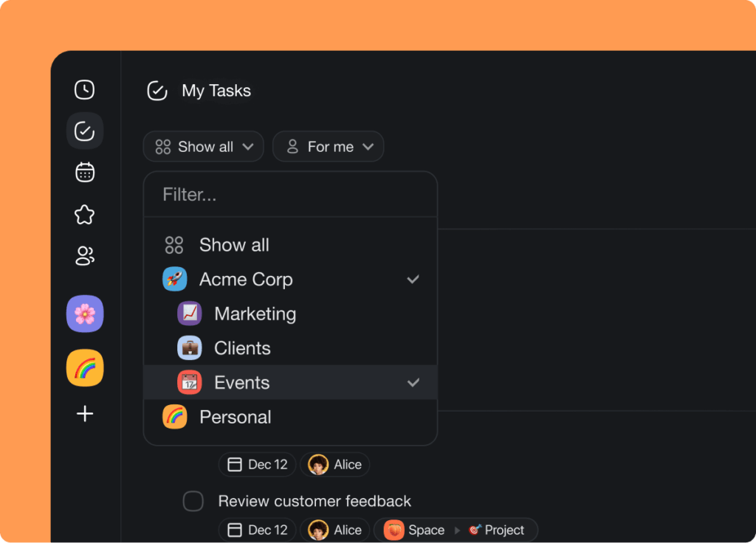Select Marketing in the filter menu

coord(255,314)
